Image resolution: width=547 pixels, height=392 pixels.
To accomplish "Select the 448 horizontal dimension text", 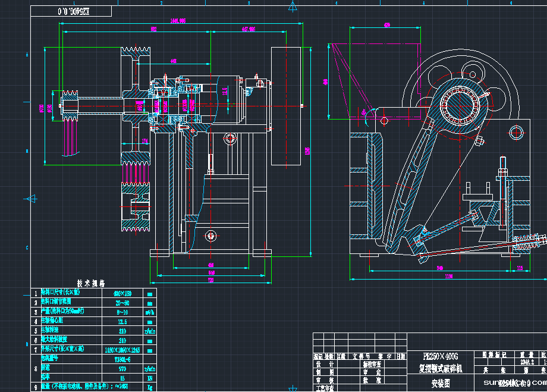I will point(173,61).
